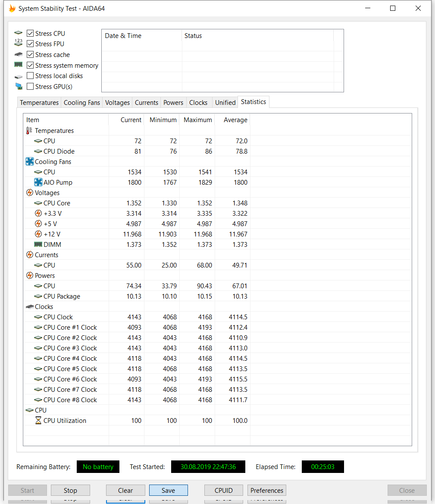Screen dimensions: 435x504
Task: Click the Average column header
Action: [232, 120]
